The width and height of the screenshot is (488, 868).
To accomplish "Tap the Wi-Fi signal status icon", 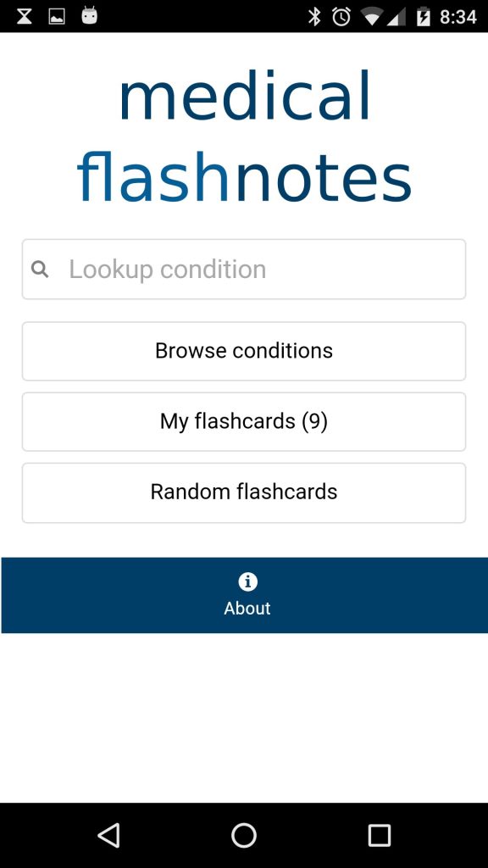I will (374, 17).
